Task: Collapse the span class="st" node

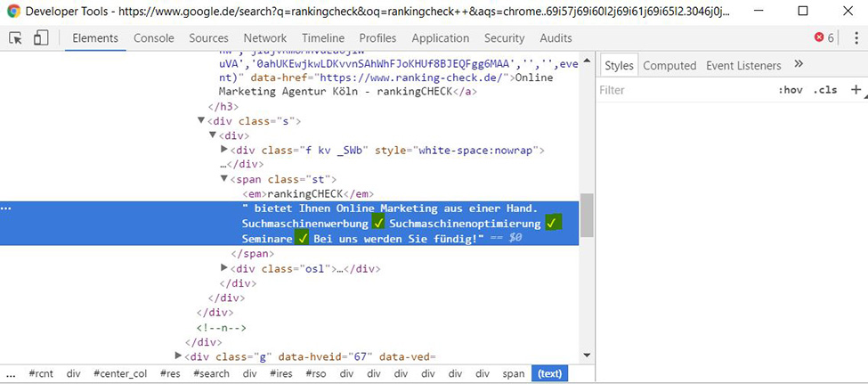Action: 223,179
